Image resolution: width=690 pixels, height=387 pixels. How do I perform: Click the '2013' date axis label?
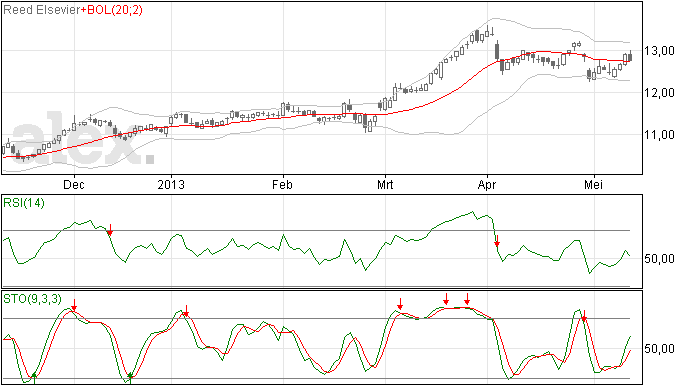pyautogui.click(x=171, y=184)
